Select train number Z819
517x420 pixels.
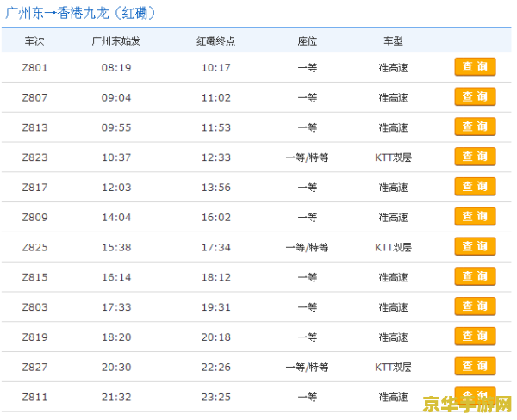tap(34, 337)
